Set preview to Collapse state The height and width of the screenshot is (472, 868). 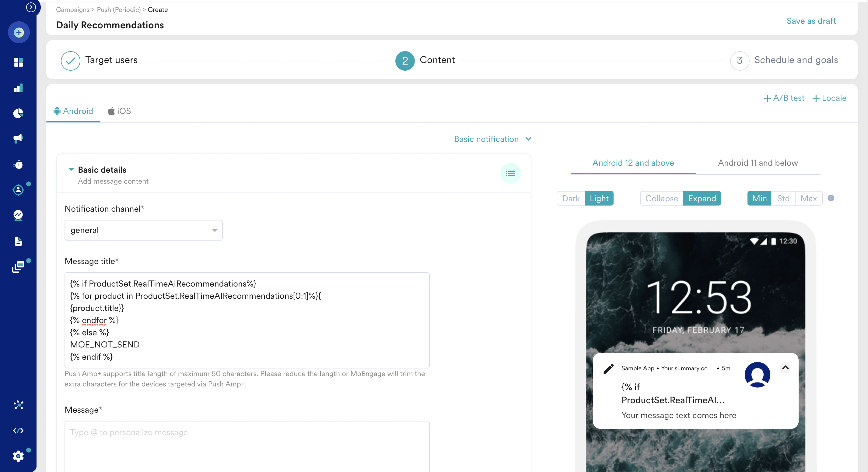pos(661,198)
